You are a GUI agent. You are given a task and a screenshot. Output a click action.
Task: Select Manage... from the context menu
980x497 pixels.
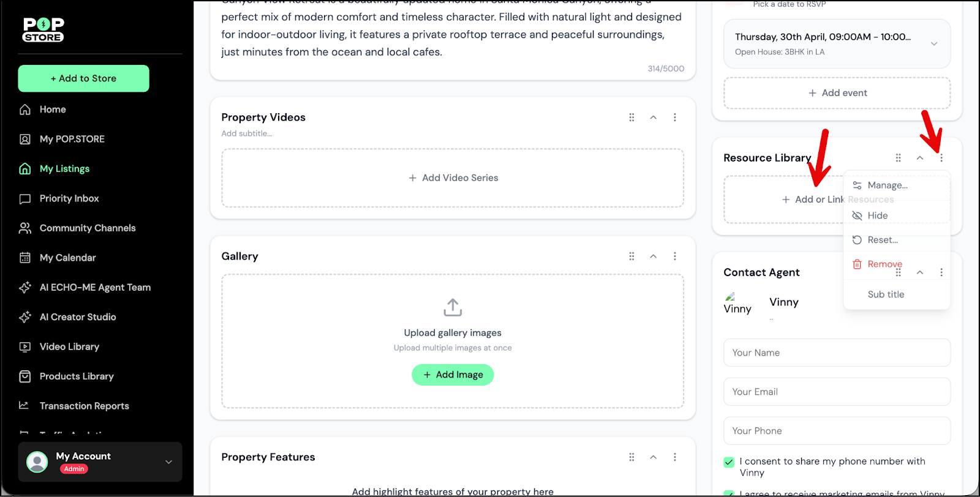[887, 185]
